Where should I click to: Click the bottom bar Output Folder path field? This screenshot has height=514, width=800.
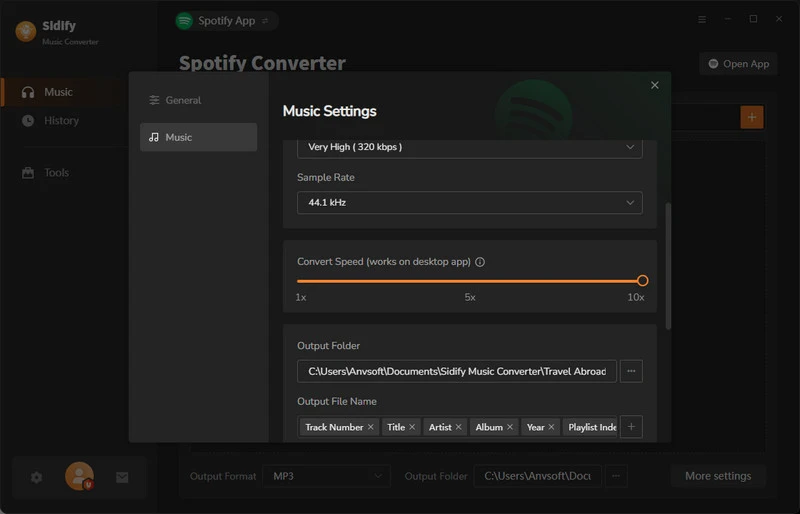537,476
